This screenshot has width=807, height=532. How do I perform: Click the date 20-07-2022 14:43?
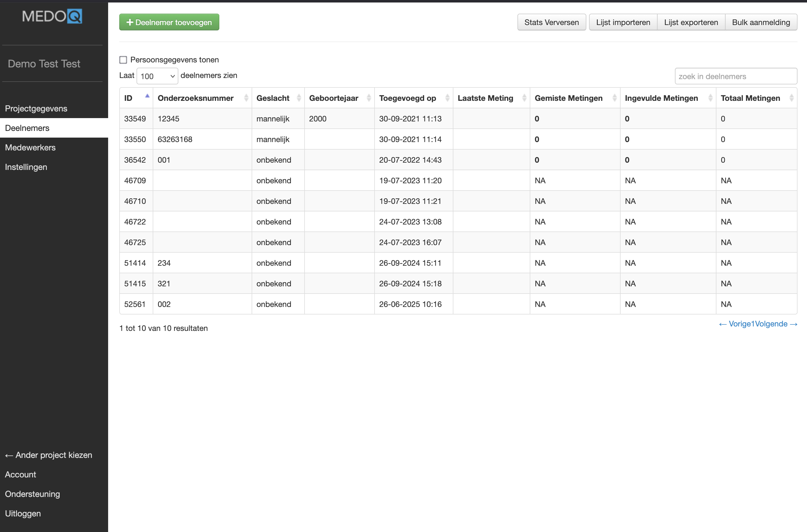410,160
